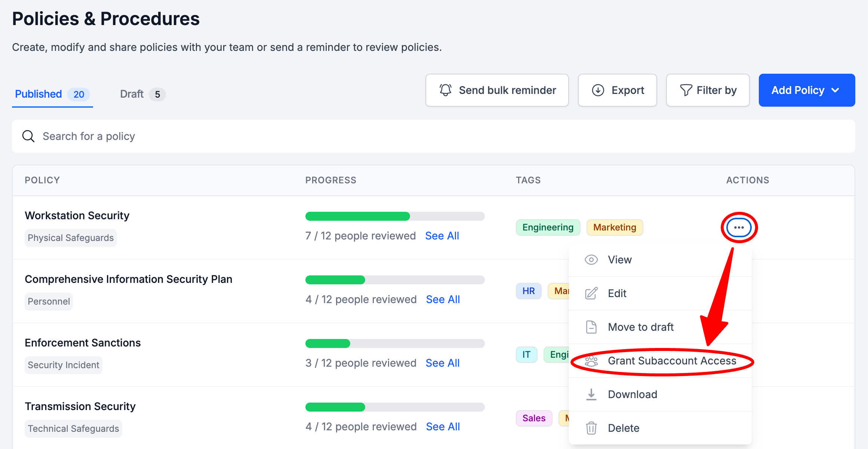Click the Export download-circle icon

tap(598, 90)
